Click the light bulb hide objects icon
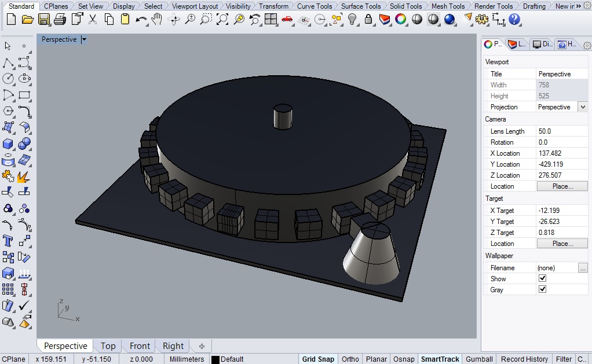The height and width of the screenshot is (364, 592). (x=352, y=19)
